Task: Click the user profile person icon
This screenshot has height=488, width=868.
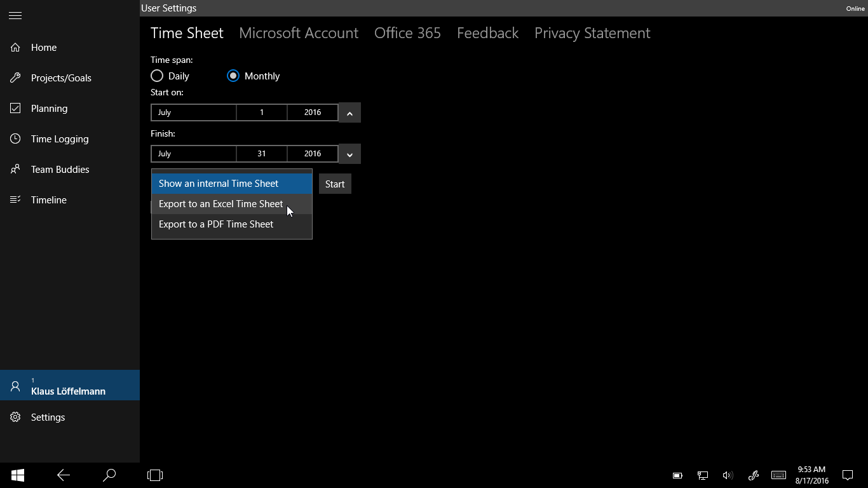Action: [x=15, y=386]
